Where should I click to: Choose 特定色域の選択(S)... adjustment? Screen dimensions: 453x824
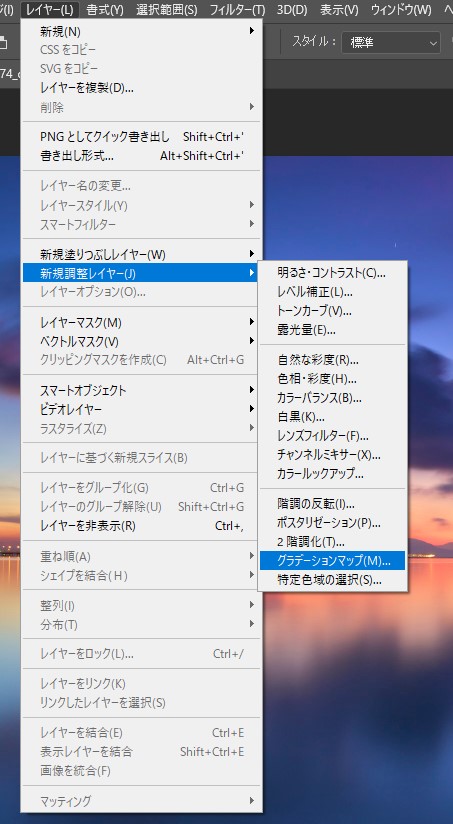click(333, 580)
